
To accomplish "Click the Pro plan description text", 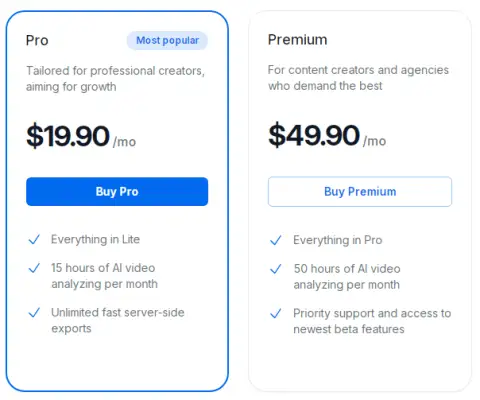I will coord(115,79).
